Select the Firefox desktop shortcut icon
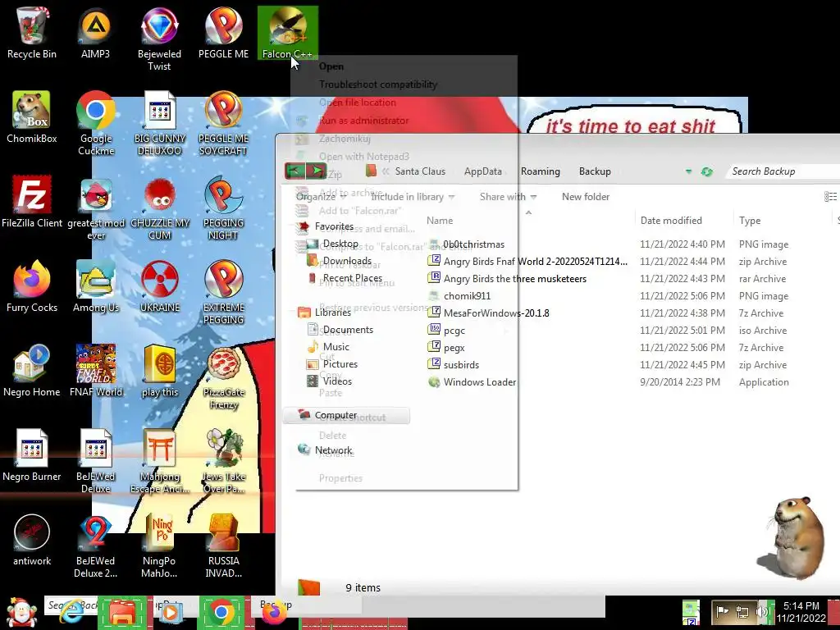This screenshot has height=630, width=840. click(32, 287)
